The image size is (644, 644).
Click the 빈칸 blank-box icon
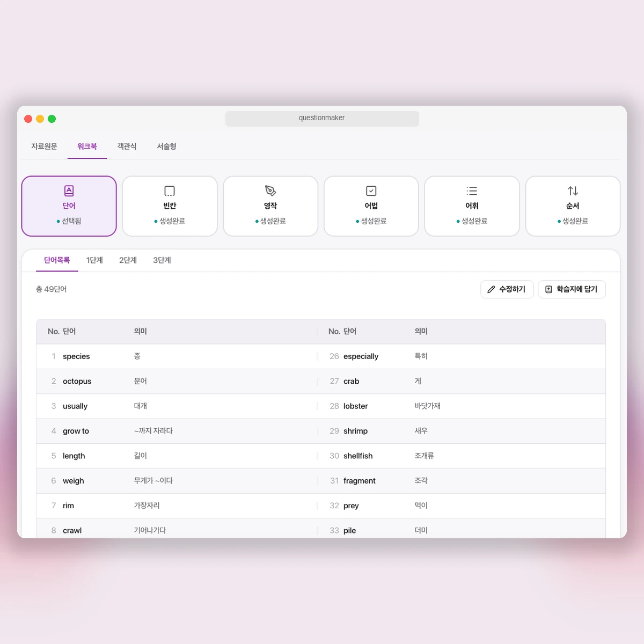(x=170, y=191)
